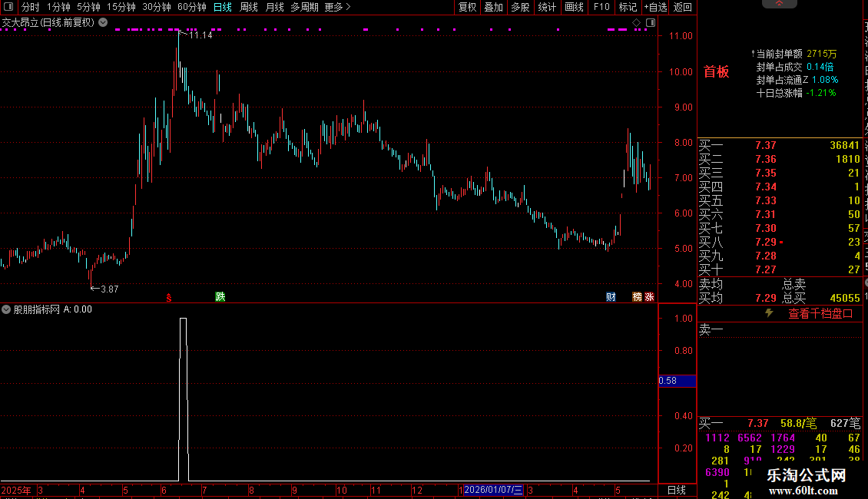Click the 买一 volume 36841
Viewport: 868px width, 499px height.
pyautogui.click(x=844, y=146)
